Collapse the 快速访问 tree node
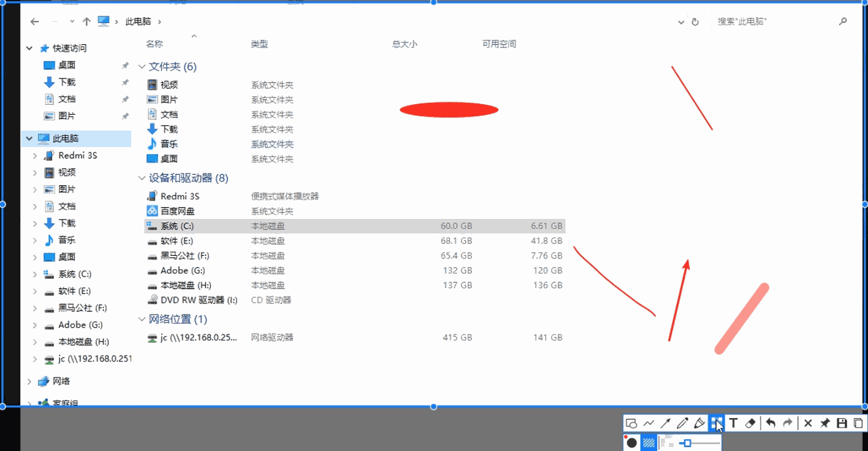 point(29,48)
